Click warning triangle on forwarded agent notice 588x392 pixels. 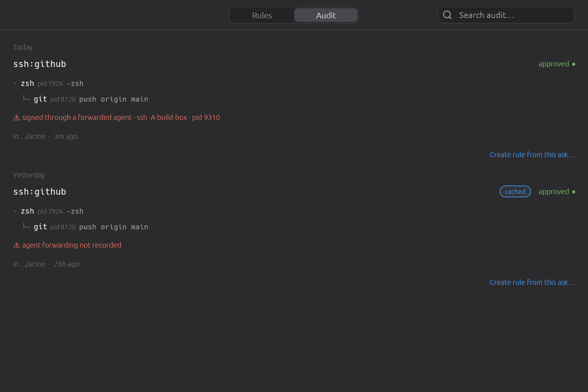tap(17, 118)
